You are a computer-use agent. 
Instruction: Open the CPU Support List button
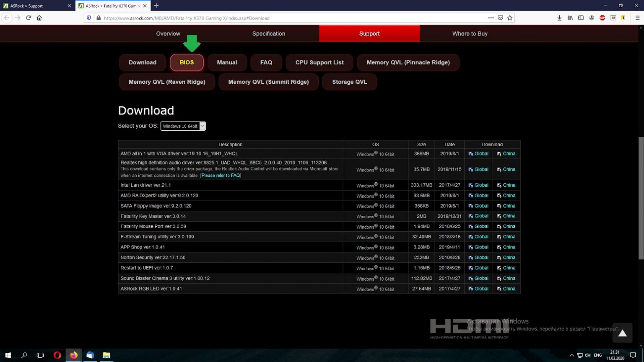(x=319, y=62)
